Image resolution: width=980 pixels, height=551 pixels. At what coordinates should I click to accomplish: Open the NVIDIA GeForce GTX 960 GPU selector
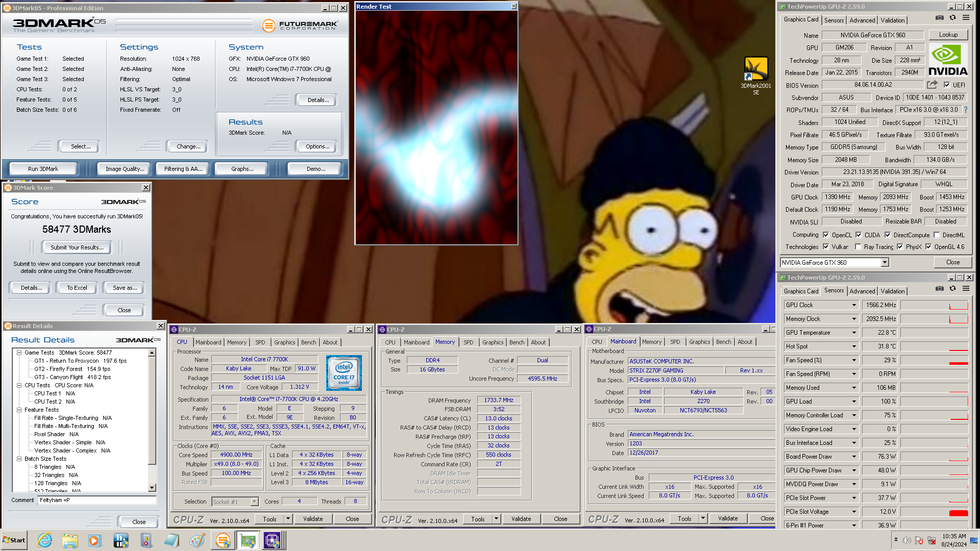point(835,262)
